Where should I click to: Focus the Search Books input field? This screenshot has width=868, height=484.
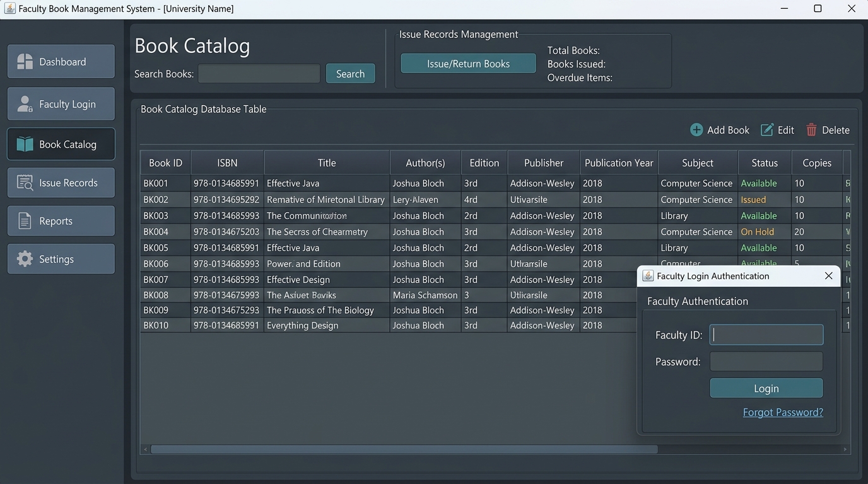(x=259, y=74)
